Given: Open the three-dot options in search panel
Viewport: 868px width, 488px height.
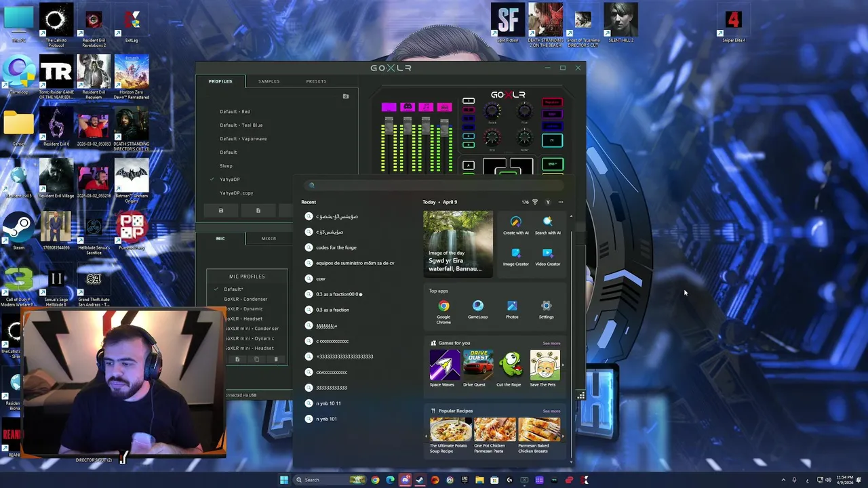Looking at the screenshot, I should tap(560, 202).
